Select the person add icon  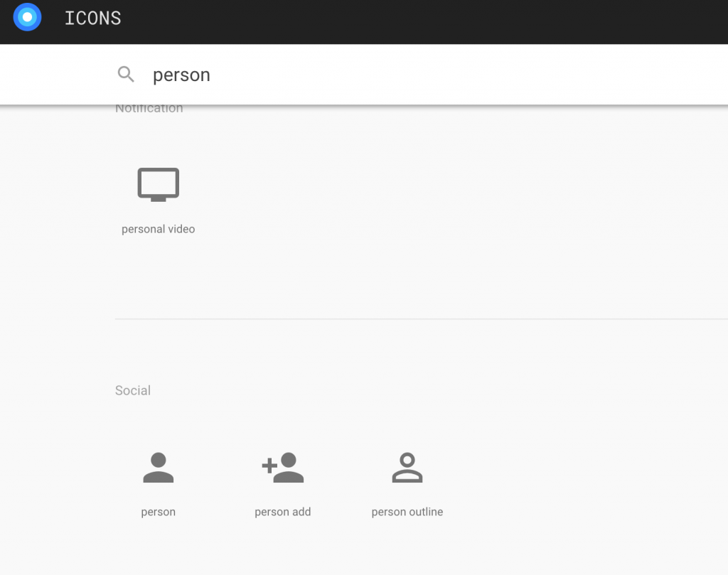click(x=283, y=468)
